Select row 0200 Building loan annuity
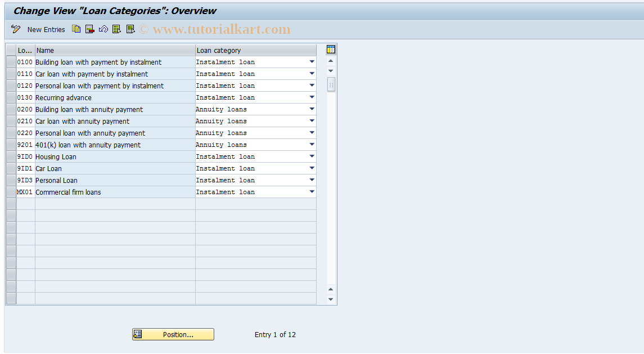This screenshot has width=644, height=354. 11,109
